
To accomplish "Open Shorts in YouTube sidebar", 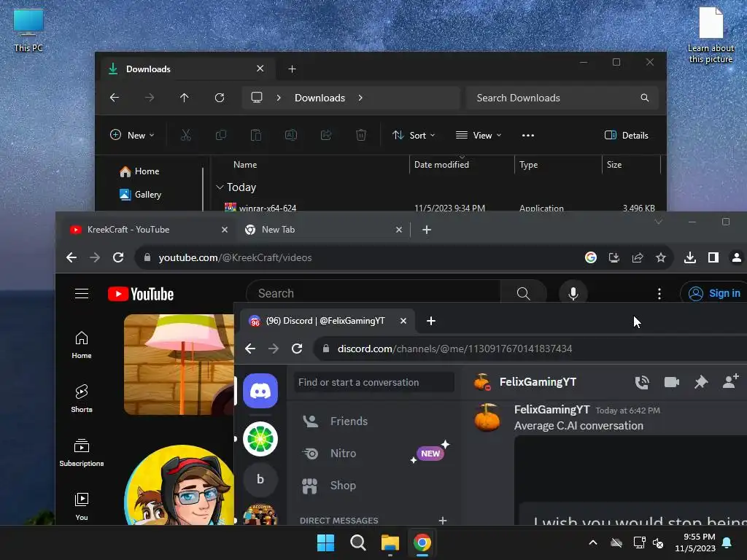I will (x=82, y=398).
